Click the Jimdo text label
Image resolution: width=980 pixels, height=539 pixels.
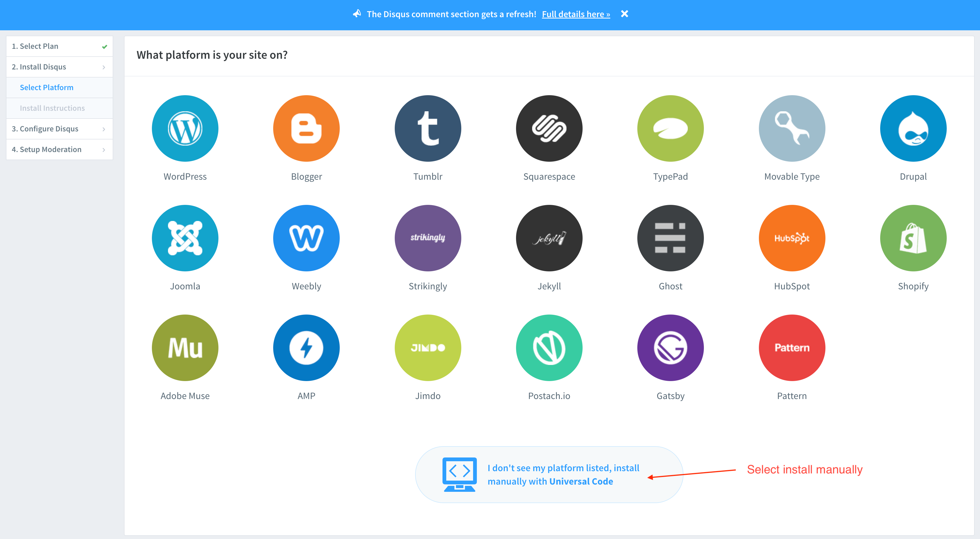[427, 396]
